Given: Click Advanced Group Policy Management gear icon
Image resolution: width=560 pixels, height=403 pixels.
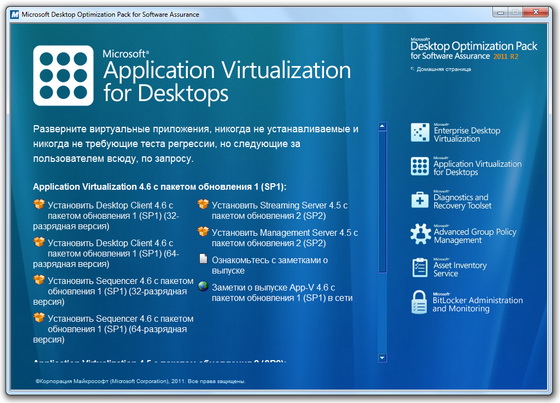Looking at the screenshot, I should point(420,234).
